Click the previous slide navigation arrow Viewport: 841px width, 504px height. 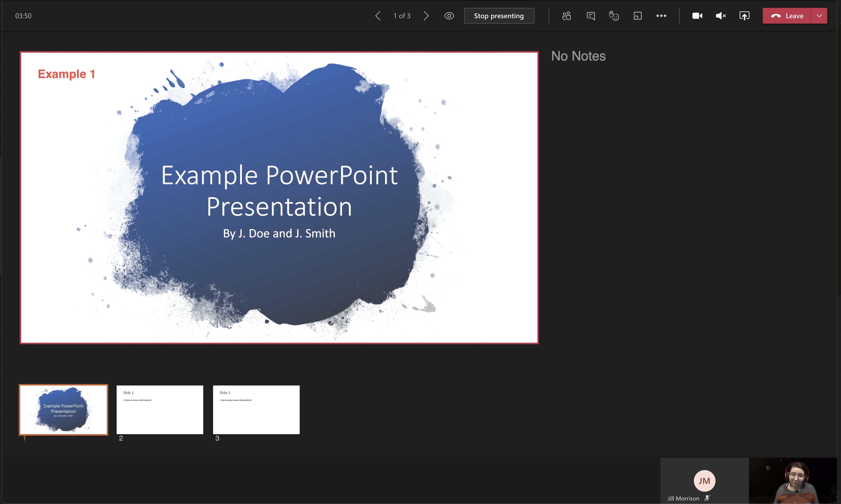(x=377, y=15)
